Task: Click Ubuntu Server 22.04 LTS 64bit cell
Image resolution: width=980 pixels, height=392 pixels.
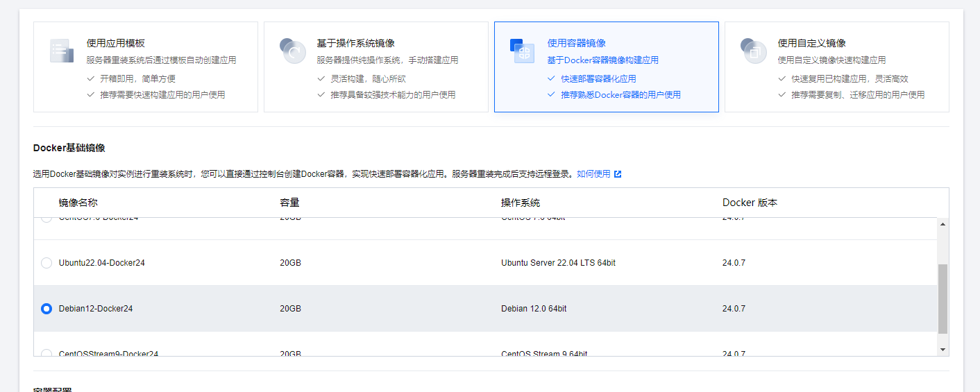Action: click(559, 263)
